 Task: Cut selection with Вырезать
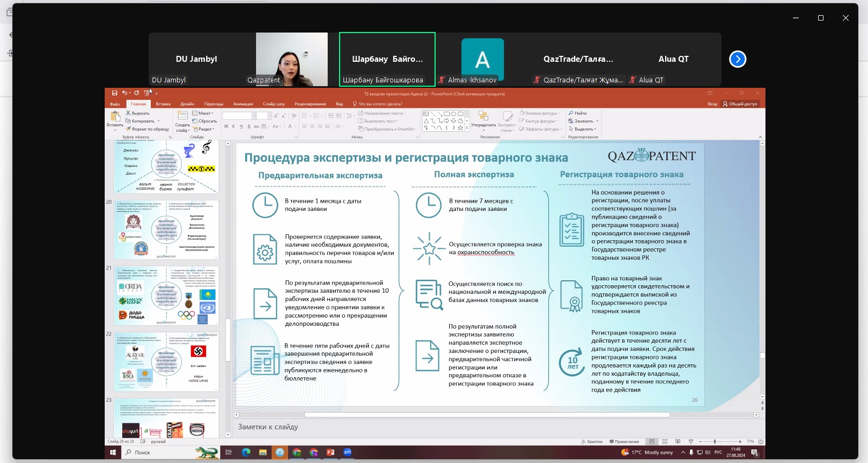coord(137,113)
